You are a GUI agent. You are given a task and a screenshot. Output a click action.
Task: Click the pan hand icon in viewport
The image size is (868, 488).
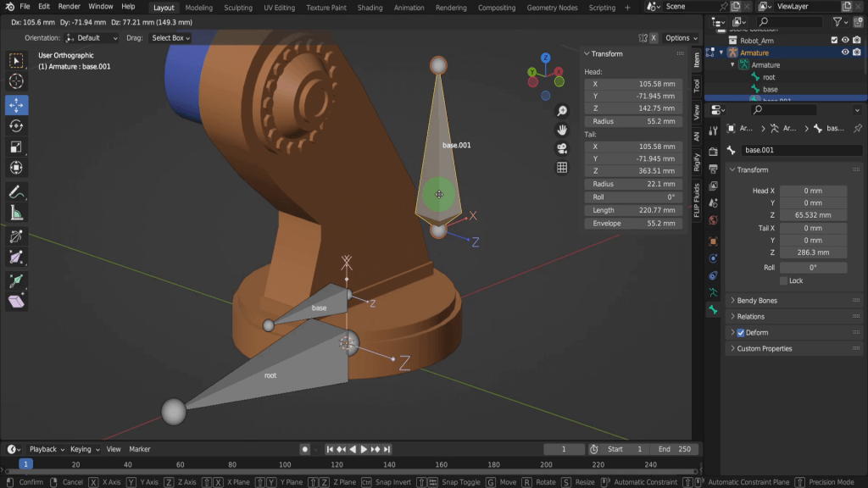click(562, 130)
